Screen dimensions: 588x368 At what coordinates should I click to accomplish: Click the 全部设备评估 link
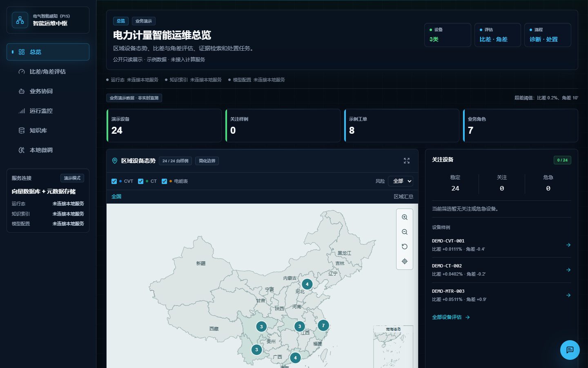click(x=451, y=317)
